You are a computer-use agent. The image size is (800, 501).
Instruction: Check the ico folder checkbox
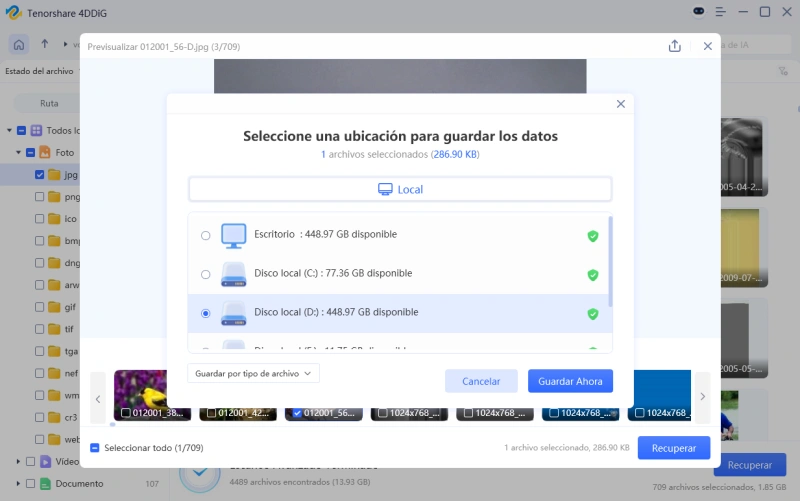click(39, 218)
